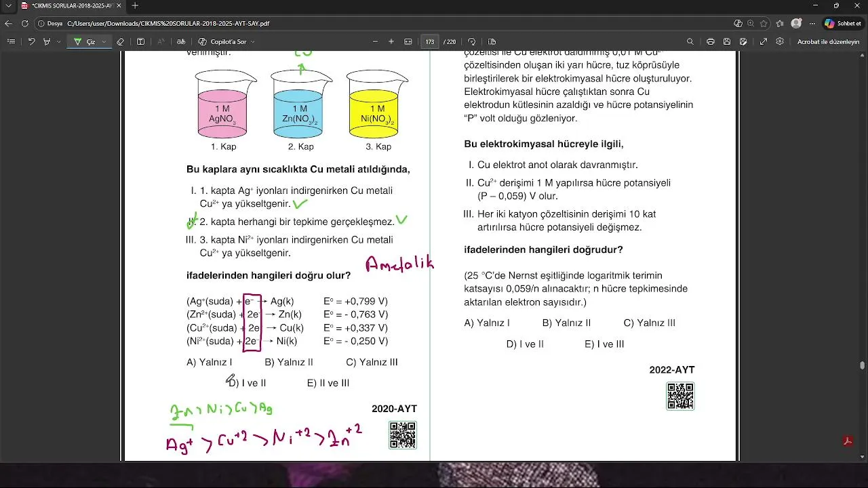868x488 pixels.
Task: Click answer option 'D) I ve II' on left page
Action: (x=247, y=383)
